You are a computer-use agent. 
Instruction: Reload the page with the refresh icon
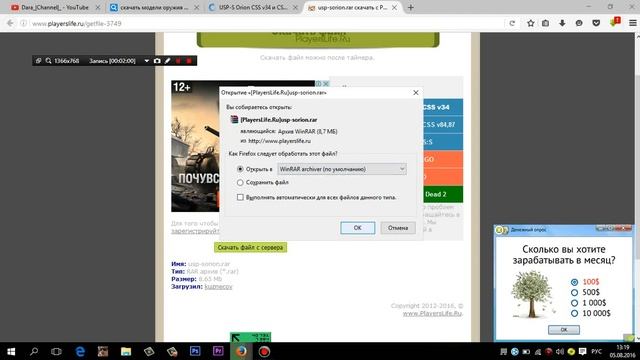[x=512, y=23]
